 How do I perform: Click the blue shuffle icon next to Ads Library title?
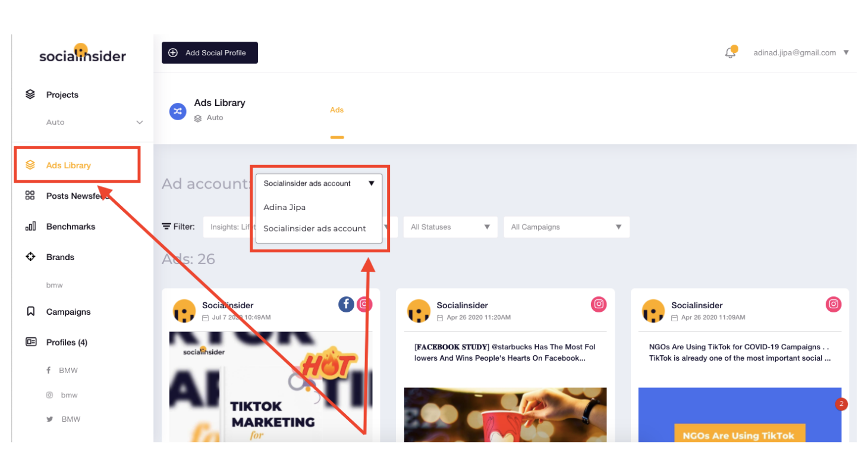coord(178,111)
